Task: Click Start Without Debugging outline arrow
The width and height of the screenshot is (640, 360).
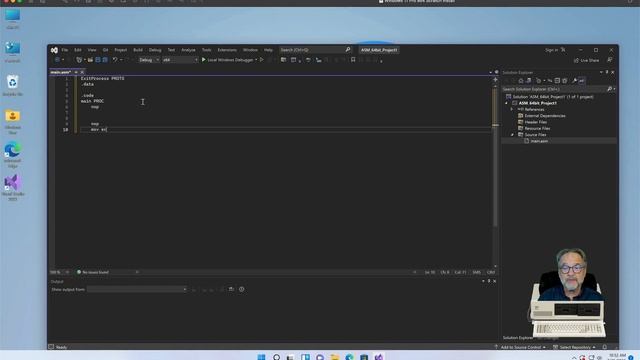Action: (x=262, y=60)
